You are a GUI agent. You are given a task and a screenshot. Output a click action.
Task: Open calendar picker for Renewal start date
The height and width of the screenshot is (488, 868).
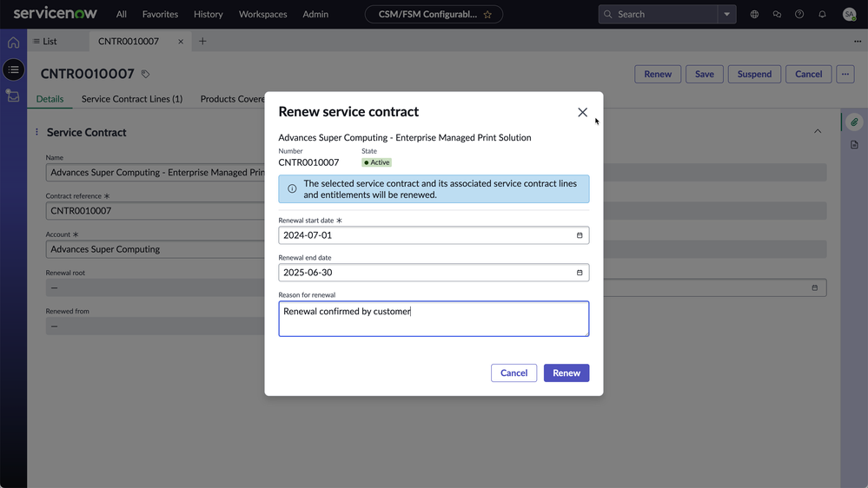tap(580, 235)
